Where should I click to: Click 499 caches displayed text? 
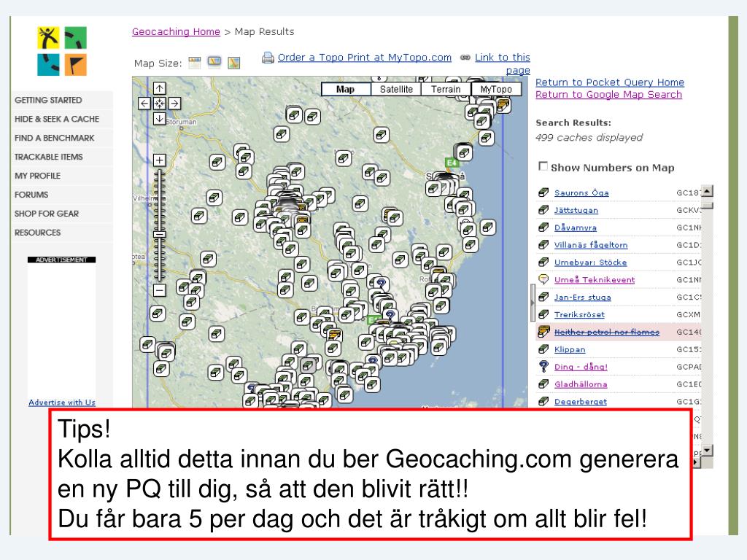coord(589,138)
